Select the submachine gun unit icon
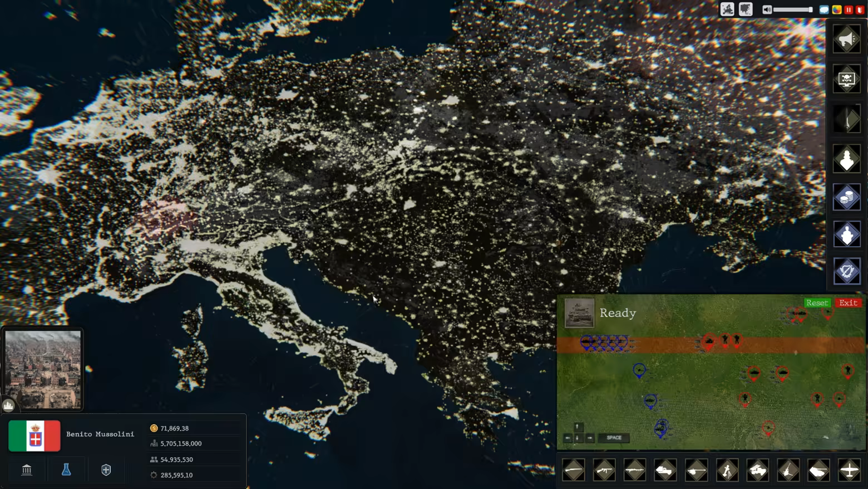Screen dimensions: 868x489 604,471
